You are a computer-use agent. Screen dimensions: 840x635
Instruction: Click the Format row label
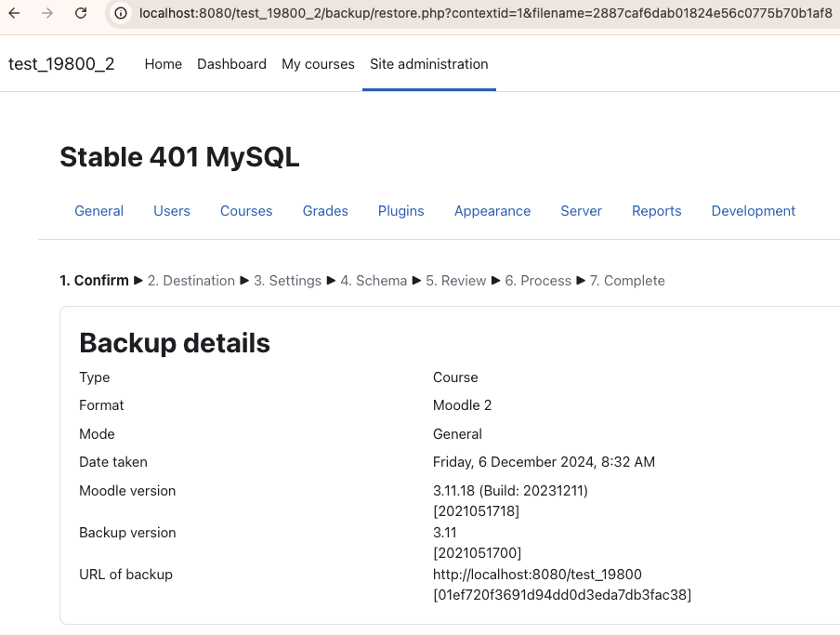point(101,405)
